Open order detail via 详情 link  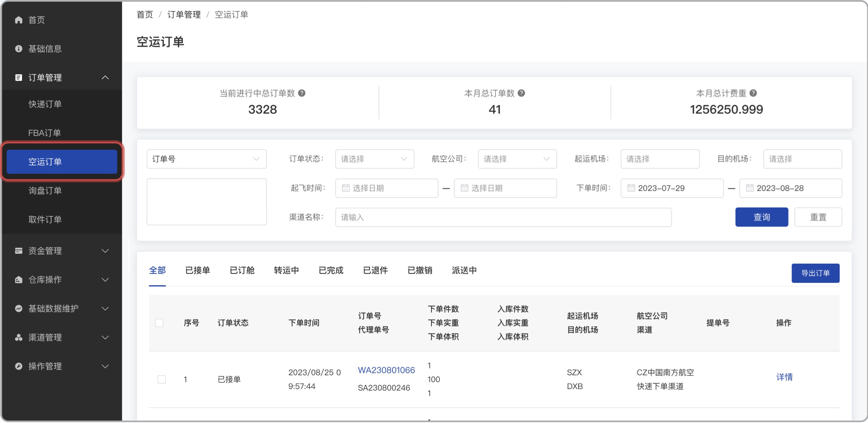pos(784,377)
